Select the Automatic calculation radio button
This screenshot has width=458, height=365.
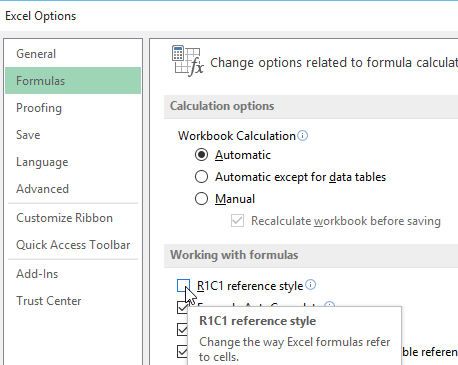201,155
